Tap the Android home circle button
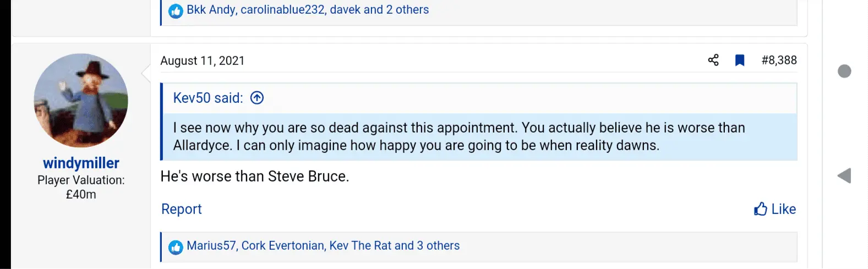868x269 pixels. pyautogui.click(x=844, y=71)
